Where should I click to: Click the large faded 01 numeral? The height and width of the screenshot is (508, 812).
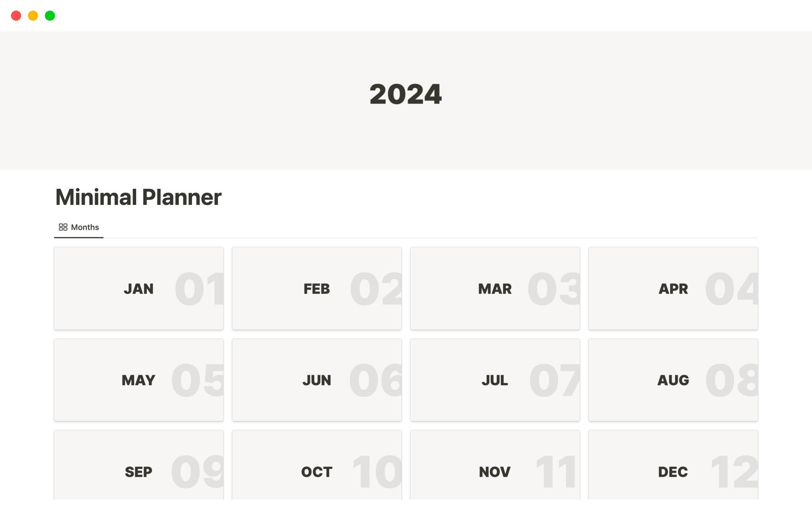coord(199,289)
